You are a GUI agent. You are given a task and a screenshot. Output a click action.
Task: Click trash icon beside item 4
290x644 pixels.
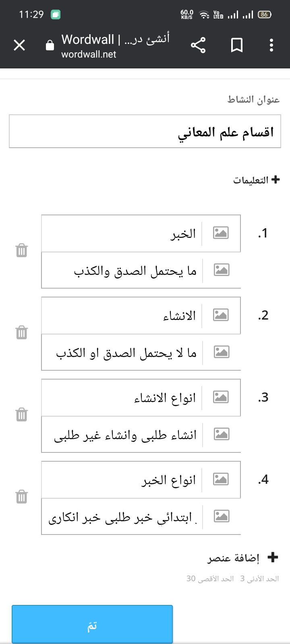pos(21,497)
